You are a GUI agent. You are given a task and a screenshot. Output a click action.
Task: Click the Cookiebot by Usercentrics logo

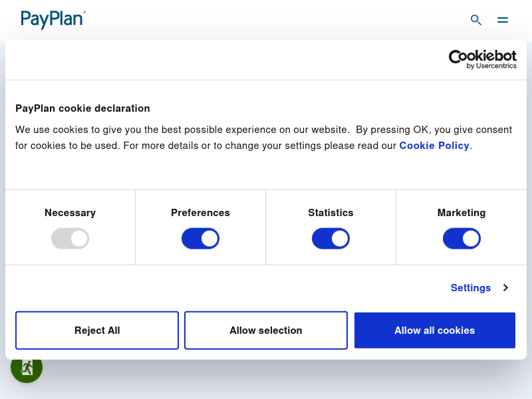483,59
